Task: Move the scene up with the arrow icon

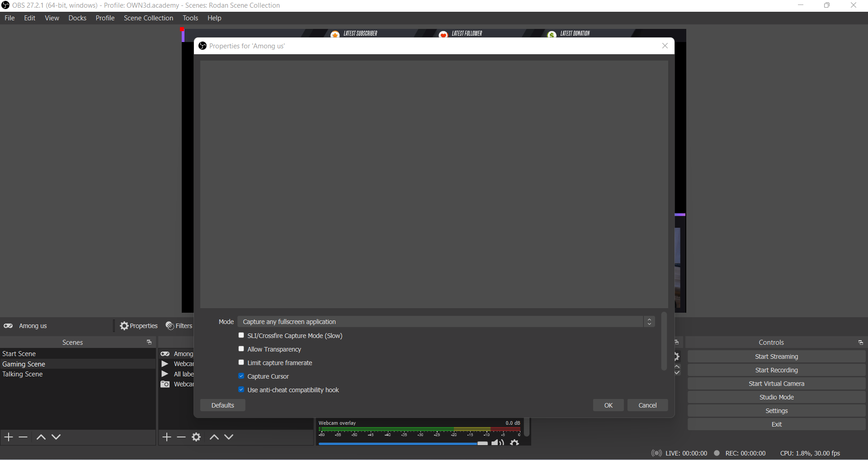Action: [41, 437]
